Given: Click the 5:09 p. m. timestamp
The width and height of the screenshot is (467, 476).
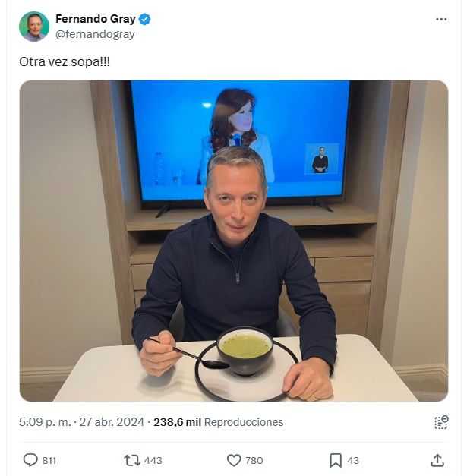Looking at the screenshot, I should (45, 422).
